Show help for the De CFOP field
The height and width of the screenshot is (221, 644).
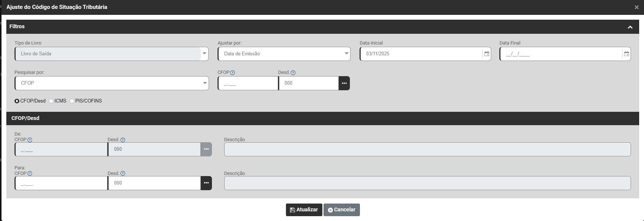30,140
